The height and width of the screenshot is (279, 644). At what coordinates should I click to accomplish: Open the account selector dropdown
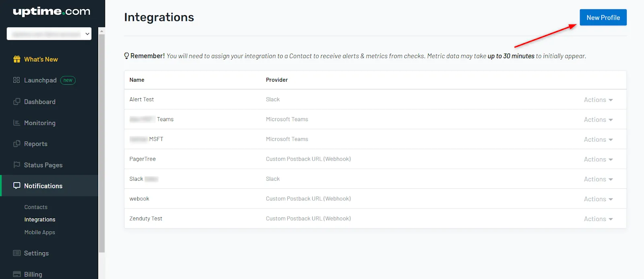tap(49, 34)
